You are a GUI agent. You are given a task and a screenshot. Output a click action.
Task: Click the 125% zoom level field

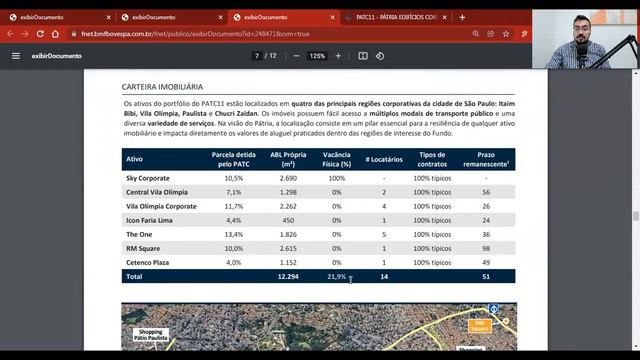(317, 56)
